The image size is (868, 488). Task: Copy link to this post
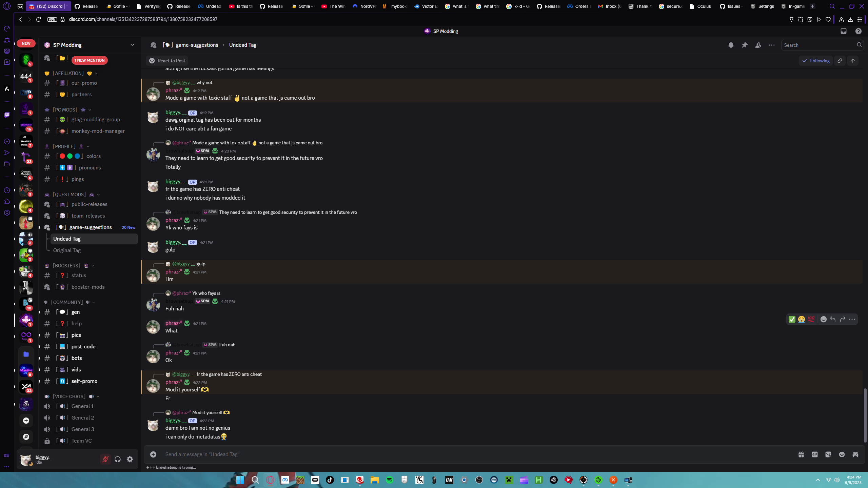840,61
